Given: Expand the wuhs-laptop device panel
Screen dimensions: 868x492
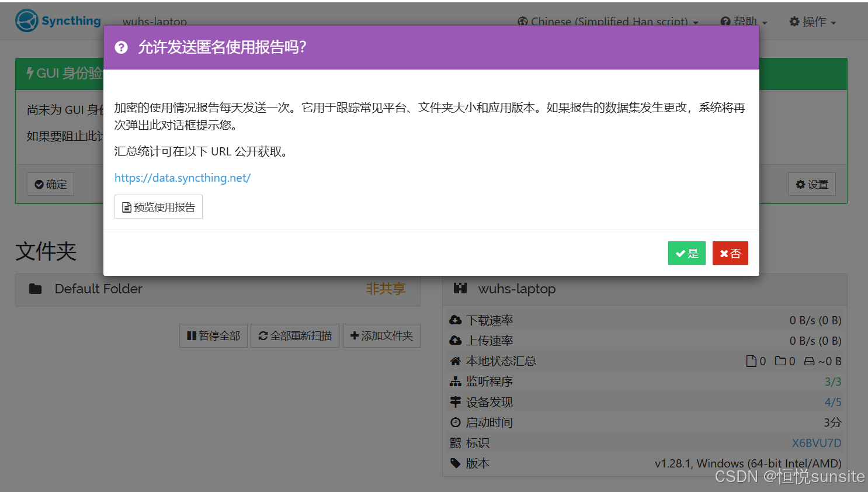Looking at the screenshot, I should click(645, 289).
